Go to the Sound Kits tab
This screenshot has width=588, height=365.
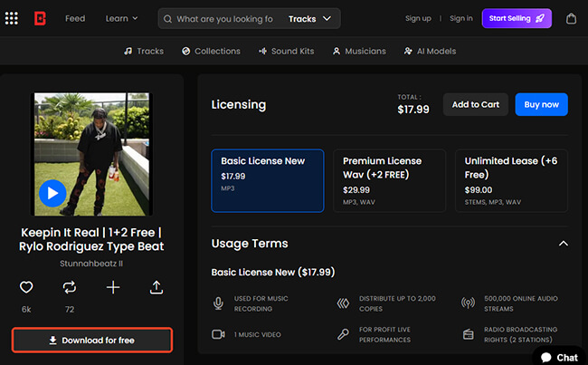[x=285, y=52]
